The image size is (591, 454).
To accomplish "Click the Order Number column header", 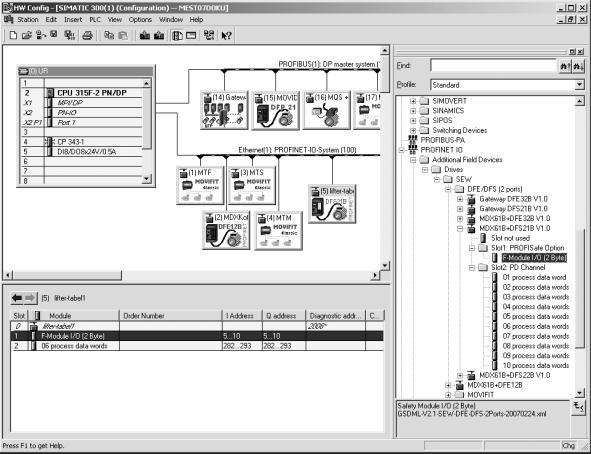I will click(x=171, y=316).
